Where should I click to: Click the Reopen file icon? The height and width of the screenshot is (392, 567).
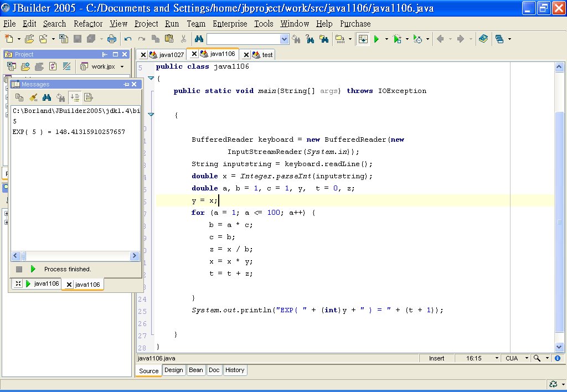43,39
